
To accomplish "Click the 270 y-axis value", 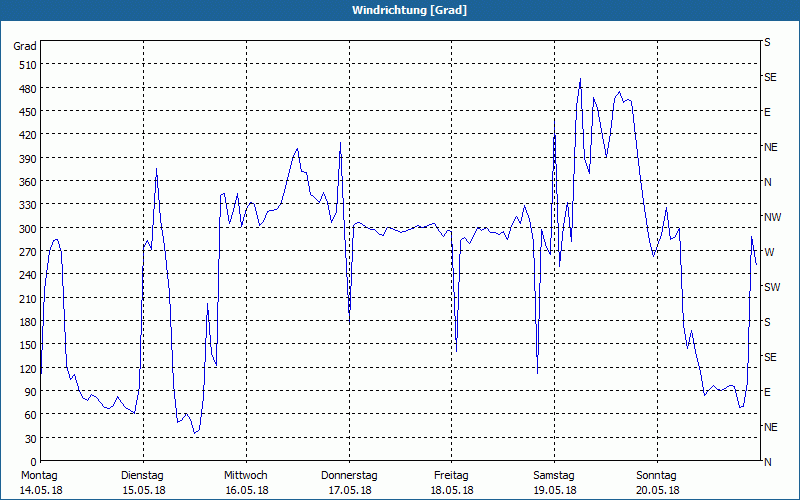I will point(29,252).
